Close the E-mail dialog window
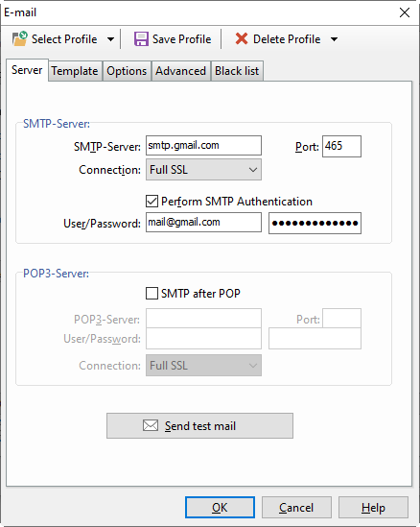This screenshot has width=420, height=527. [405, 12]
